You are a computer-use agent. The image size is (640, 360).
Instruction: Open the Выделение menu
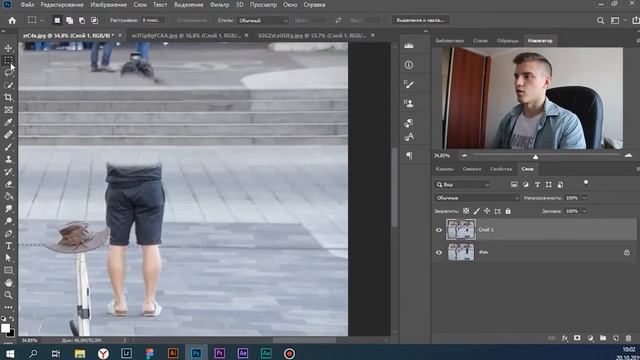click(189, 5)
